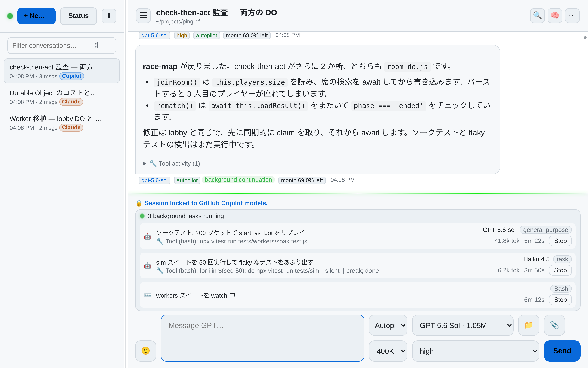
Task: Open the folder picker icon
Action: tap(528, 325)
